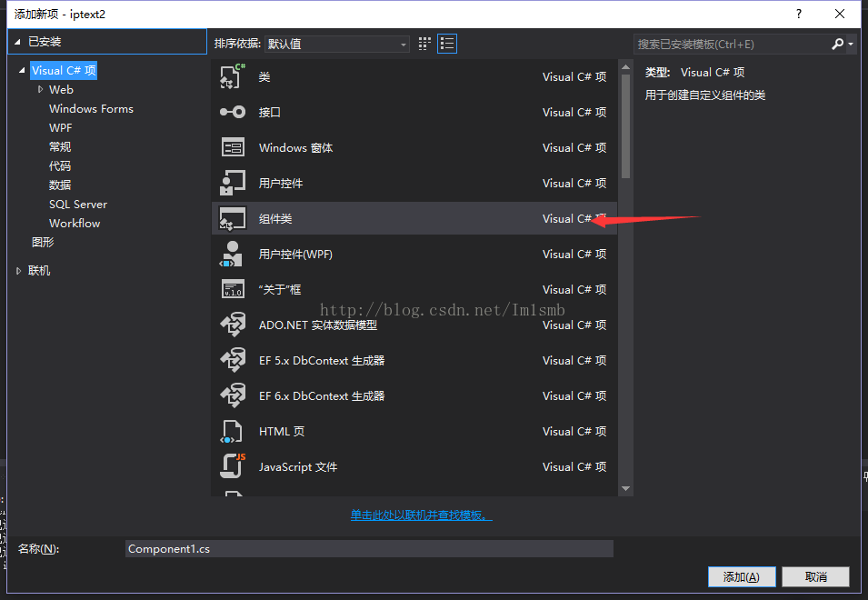
Task: Select the Windows 窗体 row text
Action: [295, 147]
